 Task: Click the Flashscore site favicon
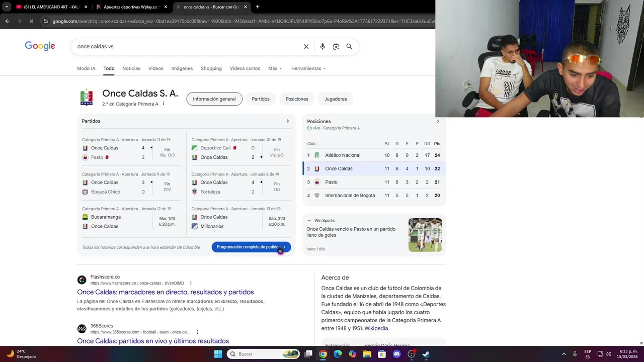tap(82, 280)
